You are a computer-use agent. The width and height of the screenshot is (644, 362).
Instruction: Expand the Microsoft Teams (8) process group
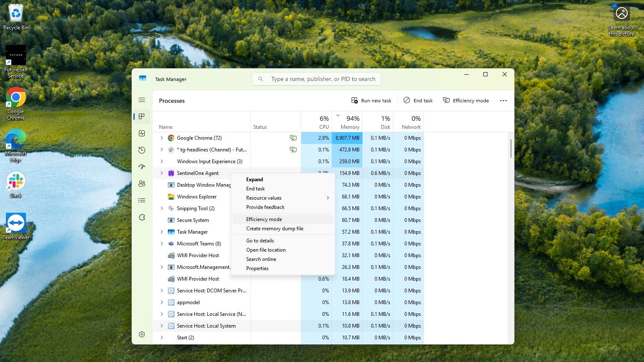click(162, 243)
